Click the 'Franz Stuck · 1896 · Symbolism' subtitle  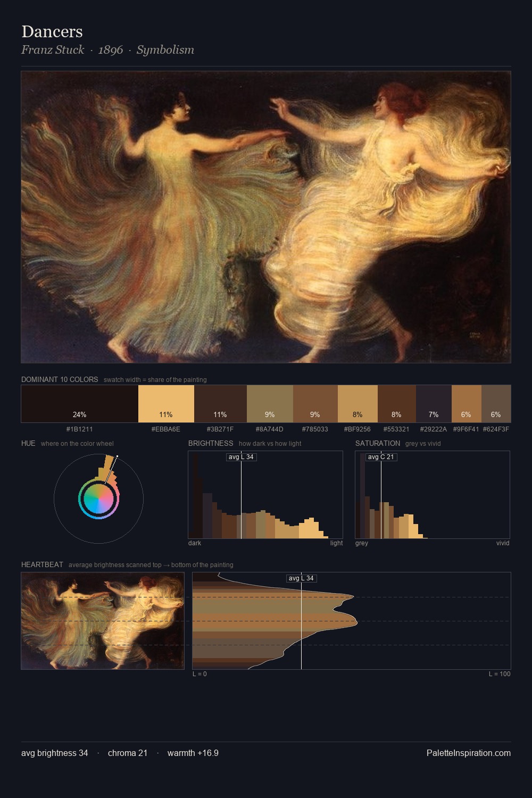pos(107,50)
